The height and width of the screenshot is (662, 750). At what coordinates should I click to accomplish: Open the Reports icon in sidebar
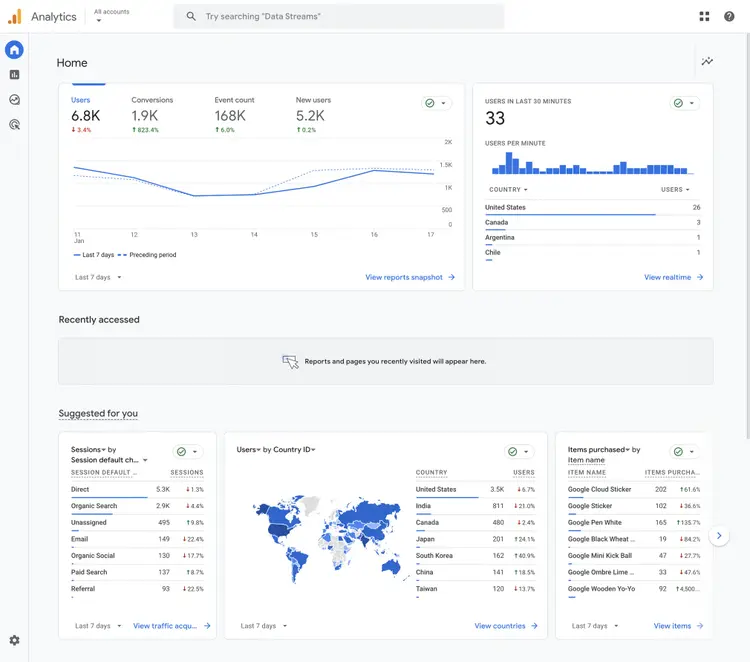pyautogui.click(x=14, y=75)
